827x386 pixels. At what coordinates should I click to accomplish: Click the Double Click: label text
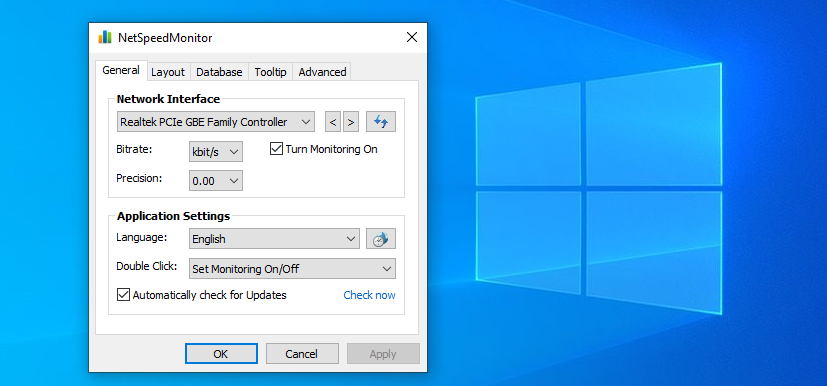147,266
